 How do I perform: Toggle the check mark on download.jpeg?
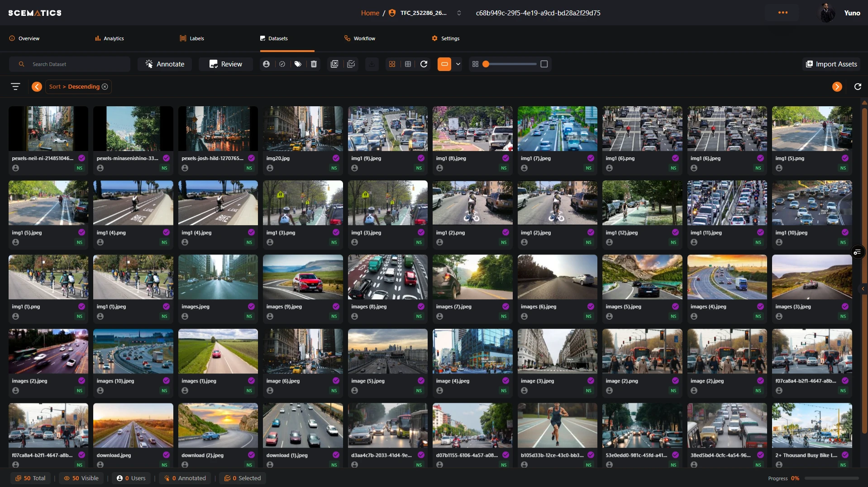pos(166,455)
